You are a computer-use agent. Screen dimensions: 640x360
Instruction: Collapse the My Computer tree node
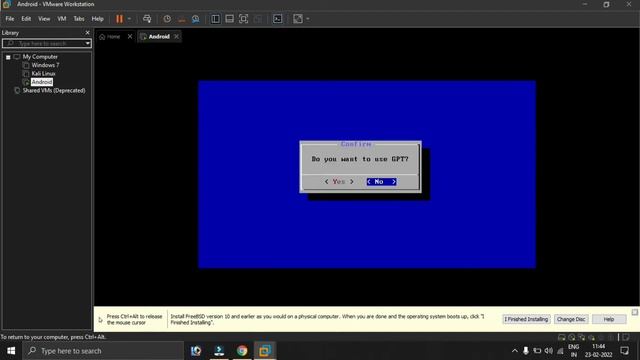click(x=8, y=57)
